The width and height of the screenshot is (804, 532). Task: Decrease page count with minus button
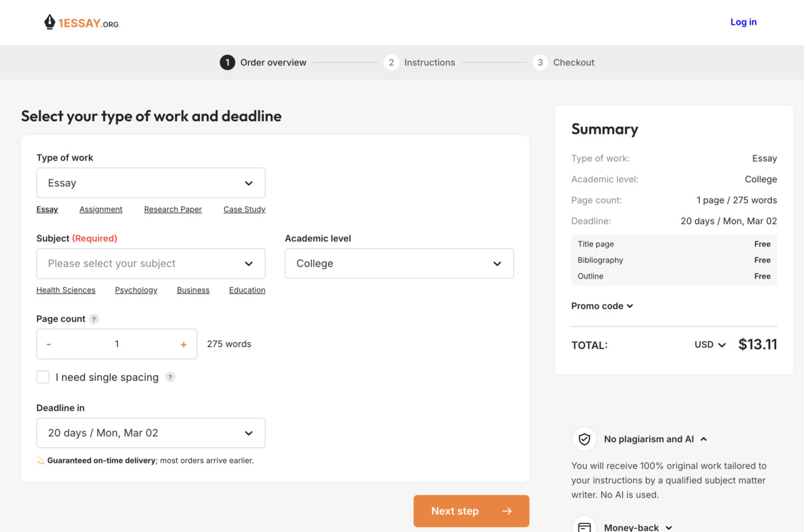[x=49, y=344]
